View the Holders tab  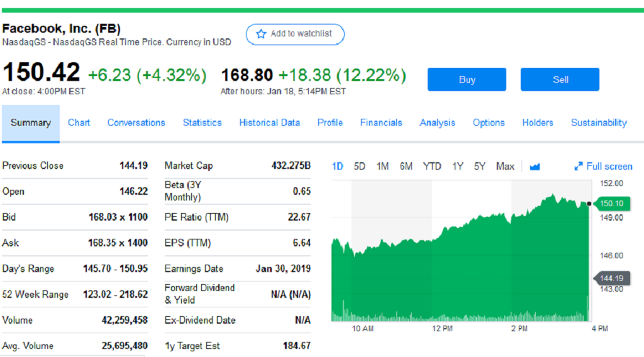point(538,123)
